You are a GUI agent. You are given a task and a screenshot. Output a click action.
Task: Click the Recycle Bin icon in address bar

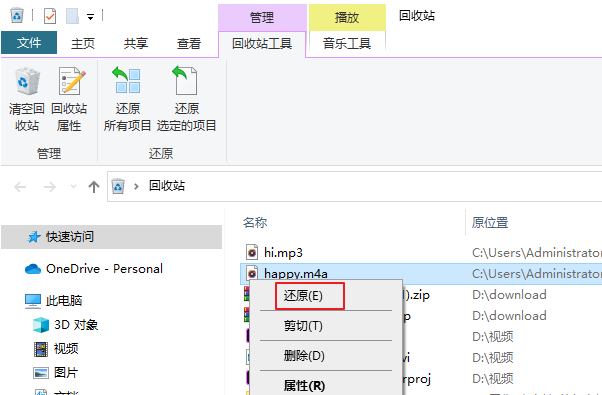[118, 186]
